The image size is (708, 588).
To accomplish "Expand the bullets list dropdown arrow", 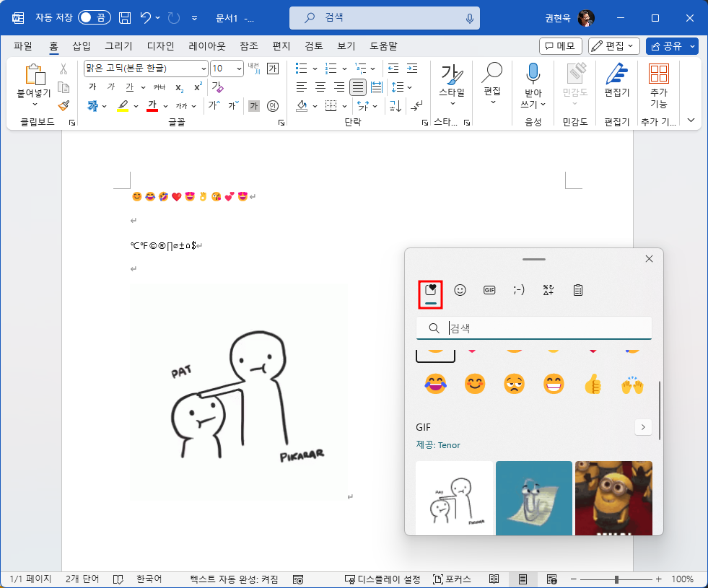I will click(315, 69).
